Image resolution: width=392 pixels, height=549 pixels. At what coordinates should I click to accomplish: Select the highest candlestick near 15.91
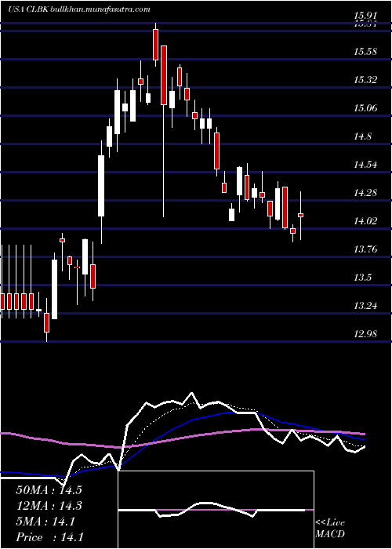[x=155, y=45]
